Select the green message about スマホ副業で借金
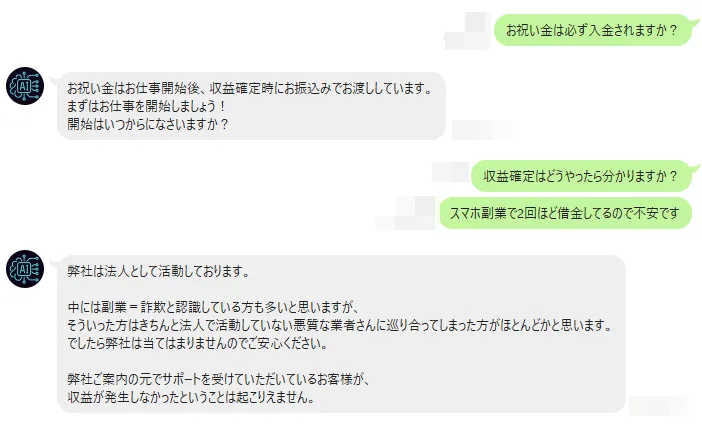 (x=565, y=212)
